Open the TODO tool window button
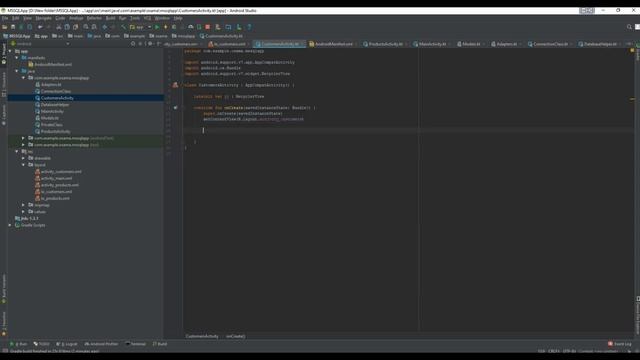The width and height of the screenshot is (640, 360). coord(42,344)
